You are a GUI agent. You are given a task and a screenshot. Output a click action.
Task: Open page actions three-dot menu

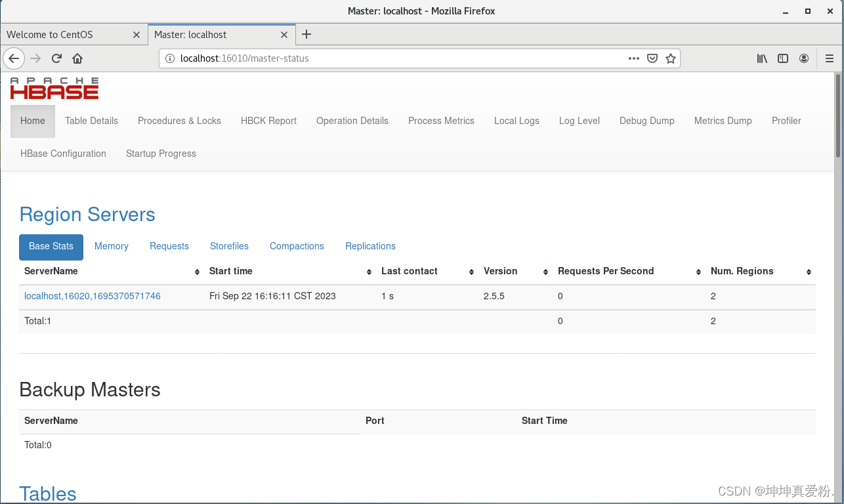(x=633, y=58)
